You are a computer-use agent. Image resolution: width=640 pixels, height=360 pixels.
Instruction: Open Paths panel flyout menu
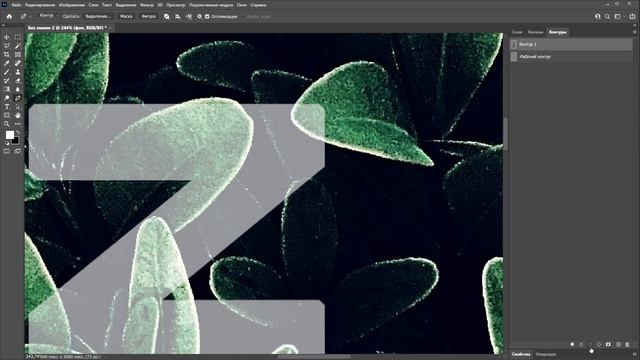[634, 32]
